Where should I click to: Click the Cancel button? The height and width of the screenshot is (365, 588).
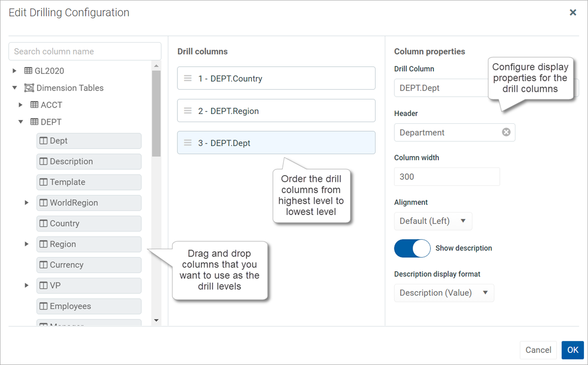[x=538, y=350]
